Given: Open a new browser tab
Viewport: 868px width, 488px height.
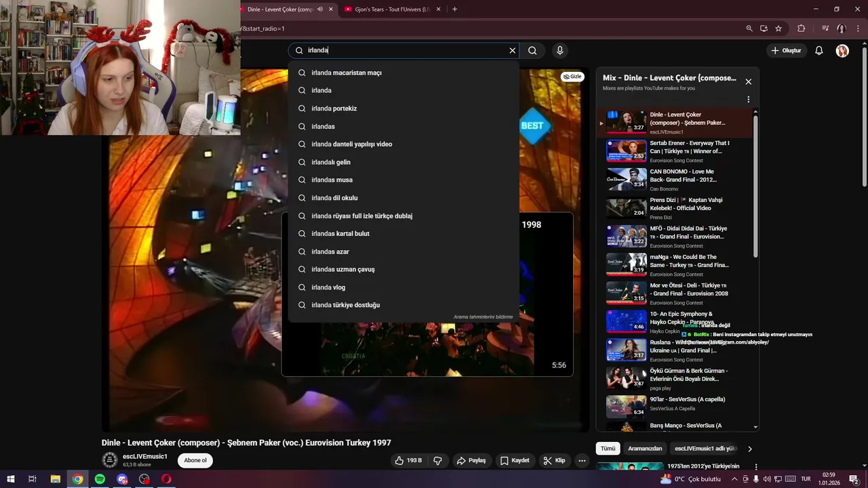Looking at the screenshot, I should [x=454, y=9].
